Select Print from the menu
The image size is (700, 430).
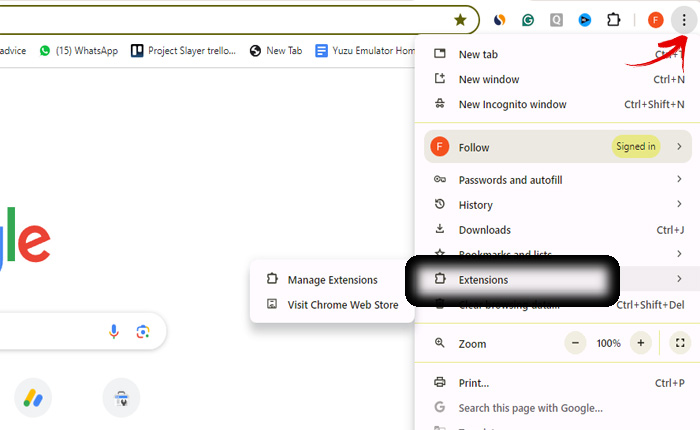pos(557,383)
